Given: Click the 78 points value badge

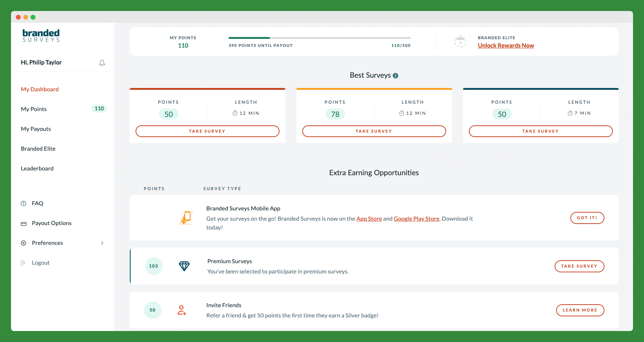Looking at the screenshot, I should (335, 114).
